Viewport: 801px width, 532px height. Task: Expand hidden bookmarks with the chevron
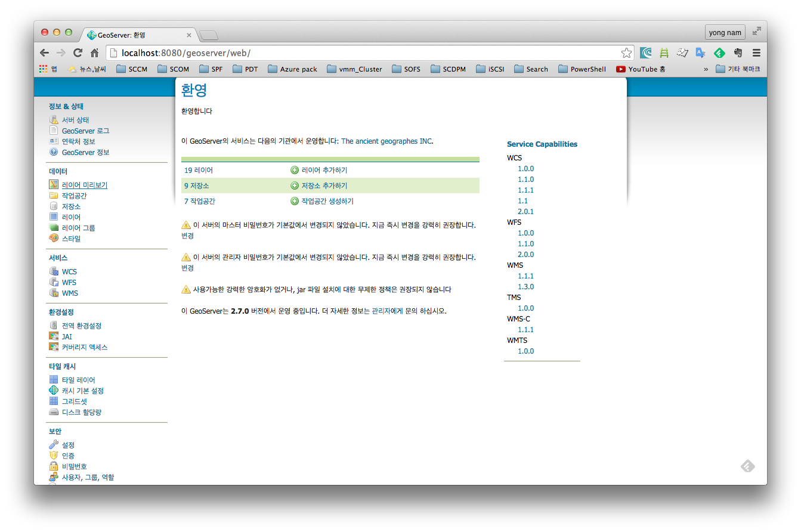(706, 69)
